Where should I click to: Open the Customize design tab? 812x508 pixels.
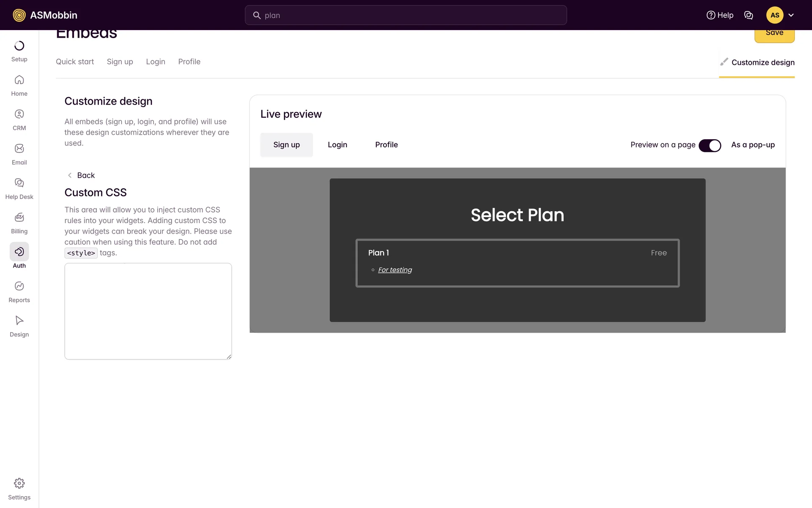point(757,63)
